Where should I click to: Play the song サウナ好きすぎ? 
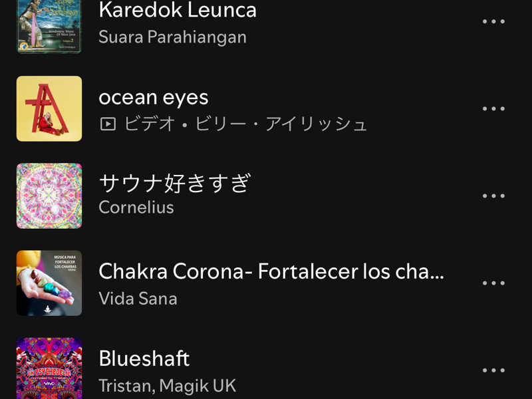tap(174, 184)
